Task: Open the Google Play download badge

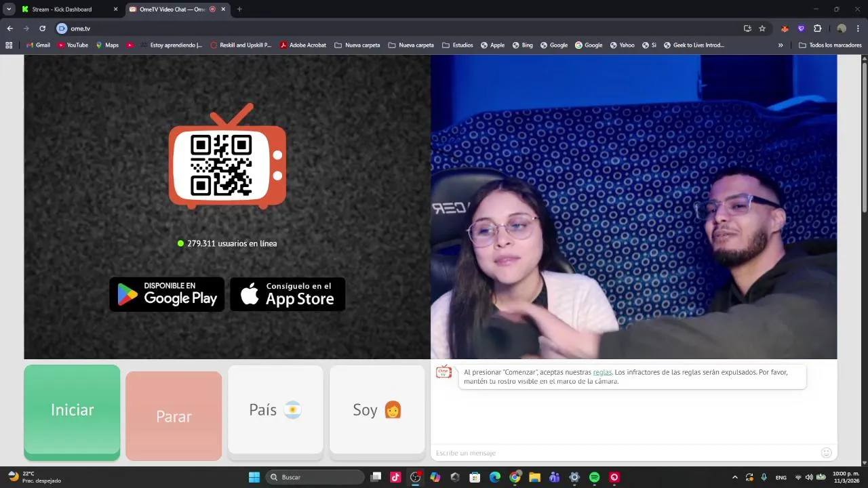Action: pyautogui.click(x=167, y=294)
